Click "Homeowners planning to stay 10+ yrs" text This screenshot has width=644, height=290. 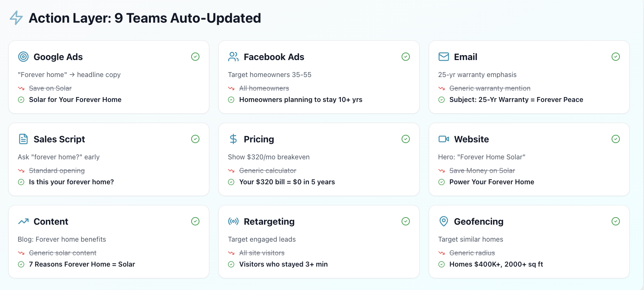pyautogui.click(x=301, y=100)
